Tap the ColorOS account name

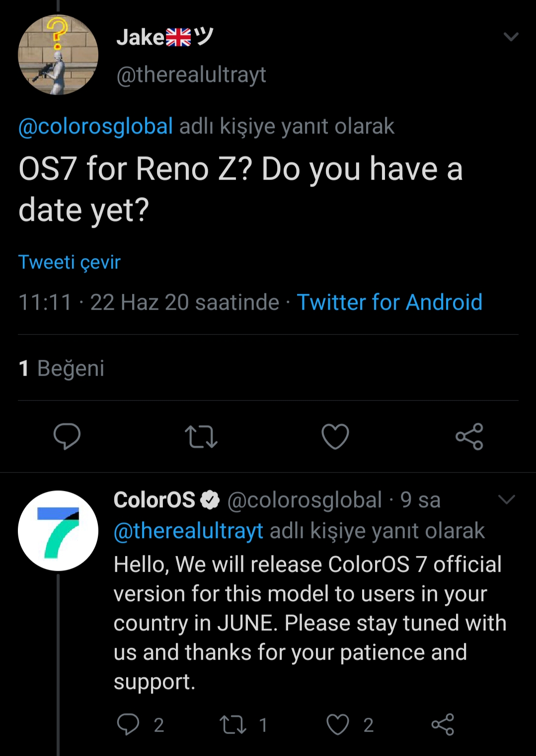154,500
